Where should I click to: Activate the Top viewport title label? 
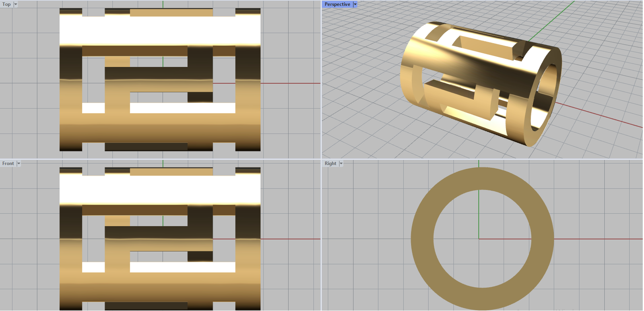click(6, 4)
